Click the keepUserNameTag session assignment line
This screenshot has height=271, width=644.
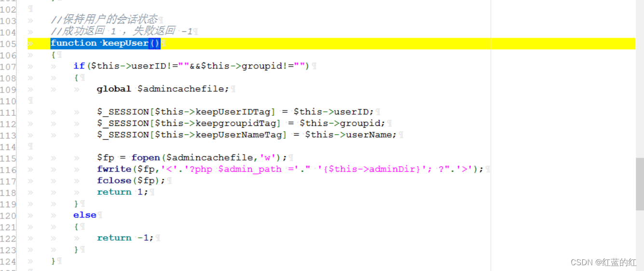[247, 135]
